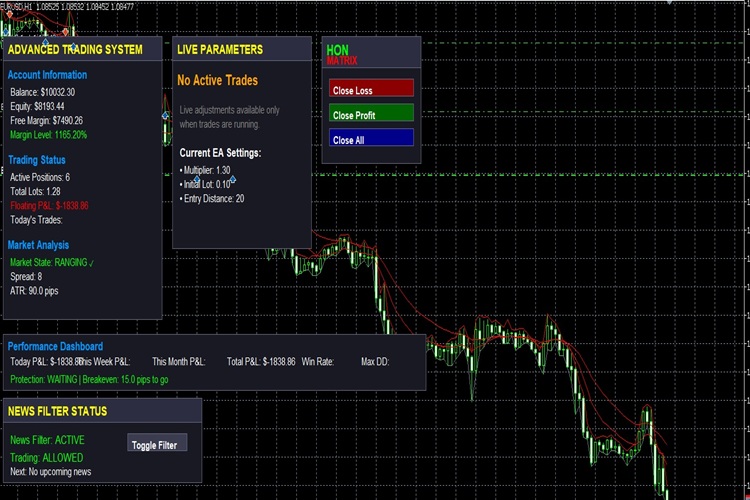Select the Trading Status heading
This screenshot has width=750, height=500.
[x=36, y=160]
